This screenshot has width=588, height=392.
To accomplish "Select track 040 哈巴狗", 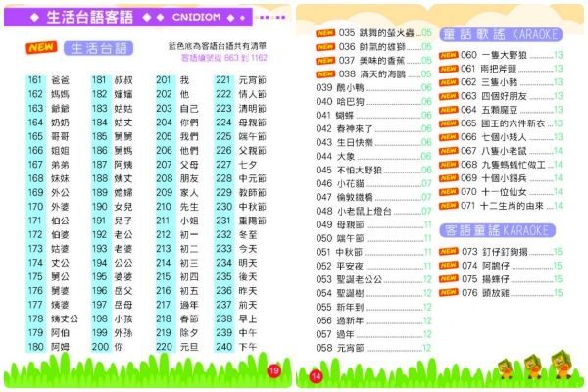I will [x=373, y=102].
